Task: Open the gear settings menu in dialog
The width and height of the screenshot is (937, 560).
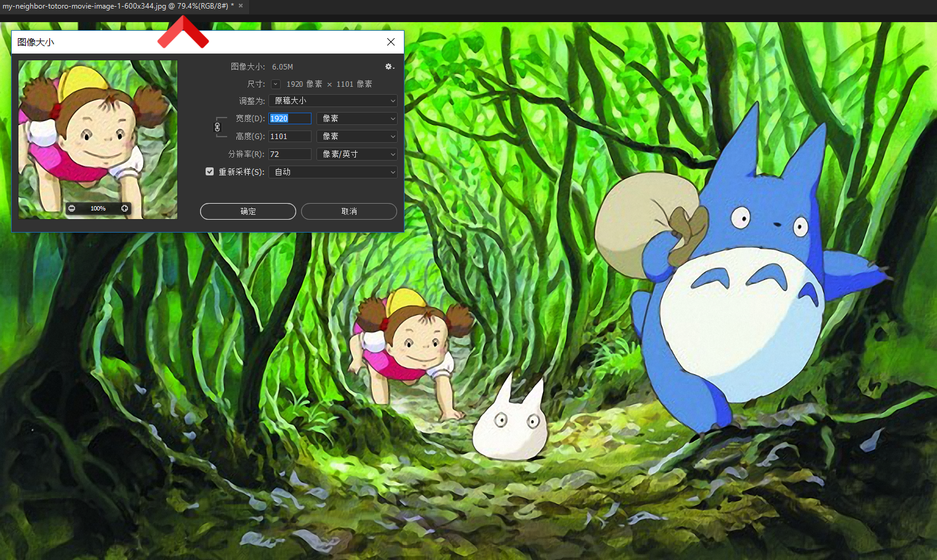Action: (389, 66)
